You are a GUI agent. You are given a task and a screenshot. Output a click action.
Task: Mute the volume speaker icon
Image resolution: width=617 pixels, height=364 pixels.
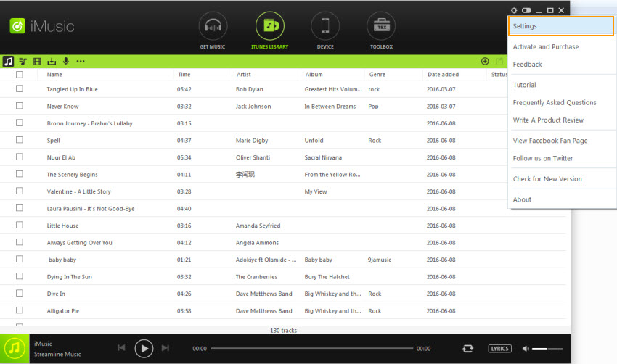pos(526,349)
